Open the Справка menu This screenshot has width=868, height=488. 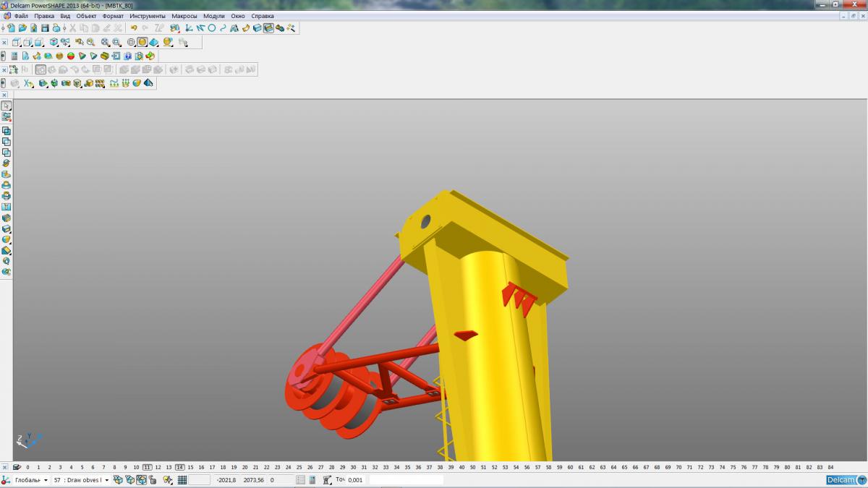coord(263,16)
